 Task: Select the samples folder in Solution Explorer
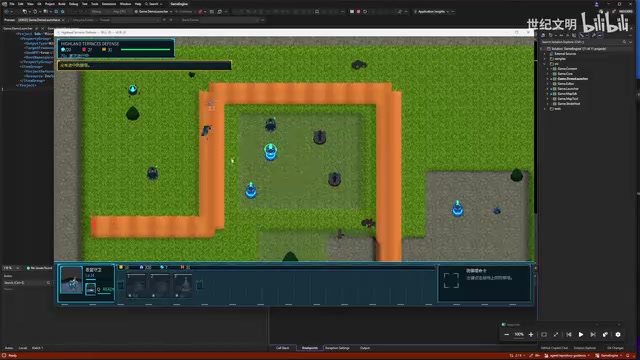560,59
